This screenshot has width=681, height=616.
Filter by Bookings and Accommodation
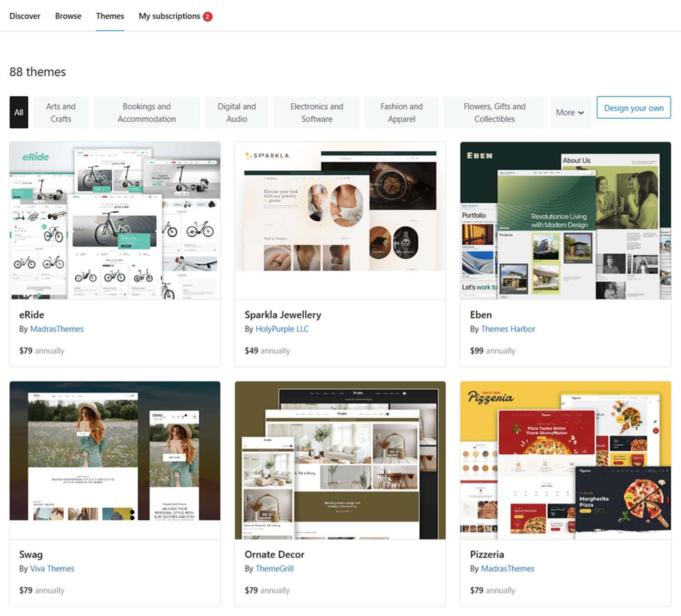(x=146, y=112)
